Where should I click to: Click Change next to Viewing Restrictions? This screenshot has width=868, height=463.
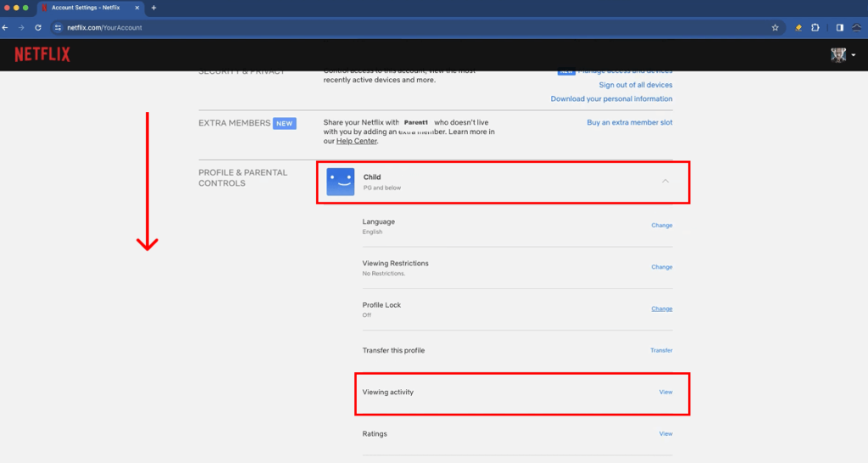click(661, 267)
